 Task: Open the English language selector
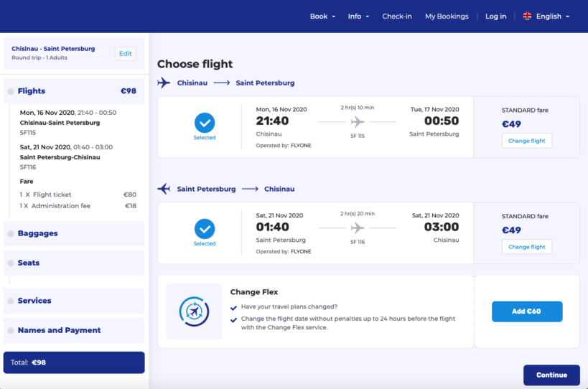coord(552,17)
